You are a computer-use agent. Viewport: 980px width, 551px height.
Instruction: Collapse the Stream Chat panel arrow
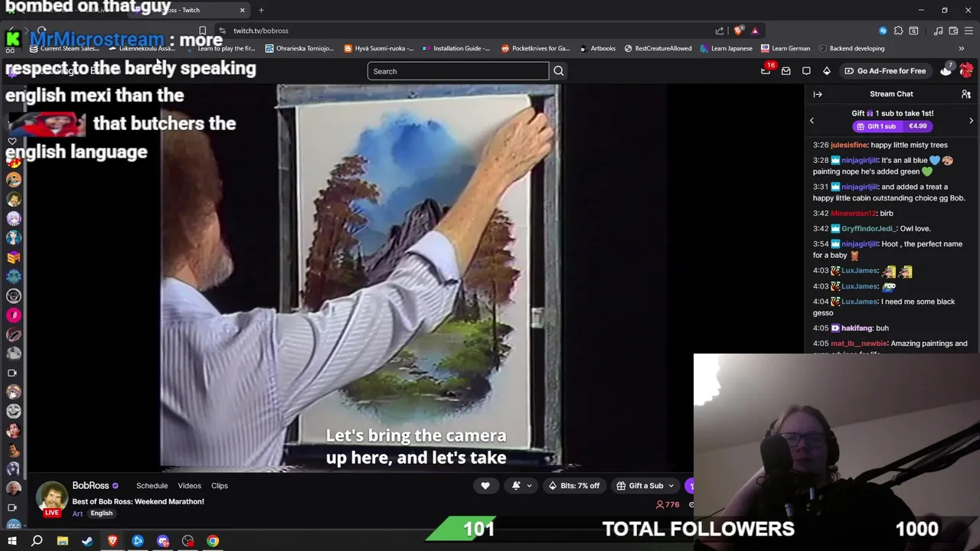tap(818, 94)
